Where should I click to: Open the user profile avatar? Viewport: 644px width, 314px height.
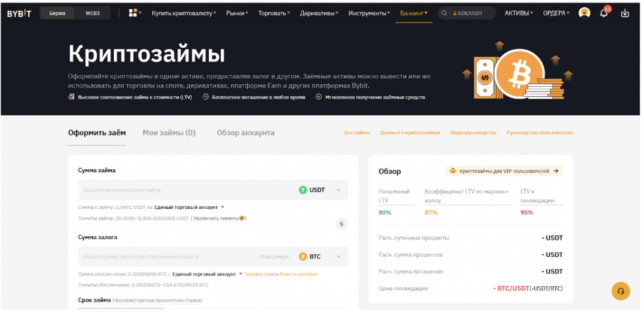pyautogui.click(x=584, y=13)
